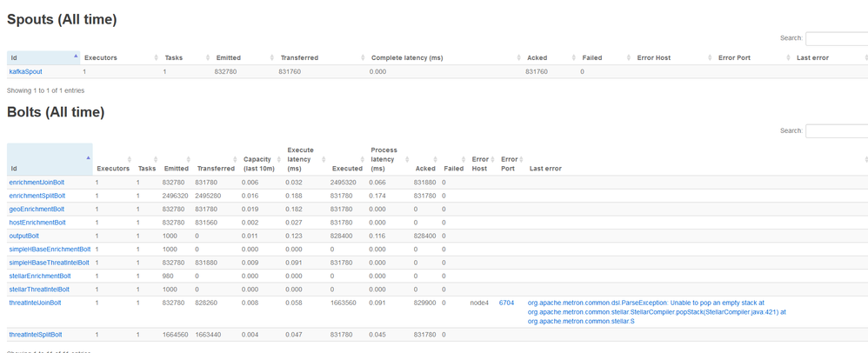This screenshot has height=353, width=868.
Task: Open simpleHBaseThreatIntelBolt link
Action: coord(50,263)
